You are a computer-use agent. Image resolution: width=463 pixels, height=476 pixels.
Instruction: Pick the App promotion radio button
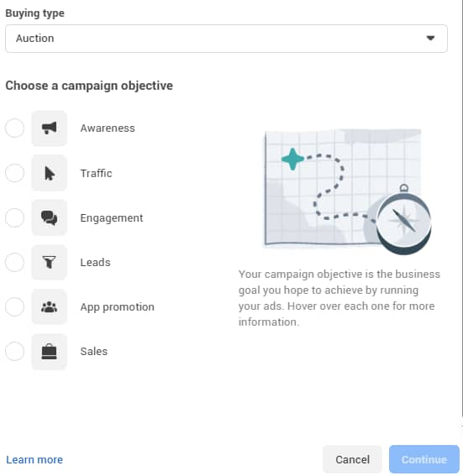[14, 307]
